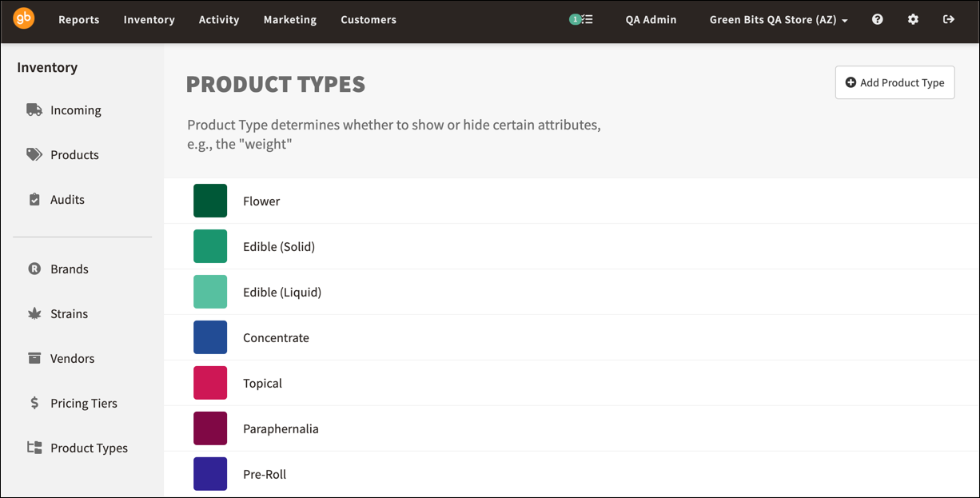This screenshot has height=498, width=980.
Task: Click the Concentrate blue color swatch
Action: click(210, 337)
